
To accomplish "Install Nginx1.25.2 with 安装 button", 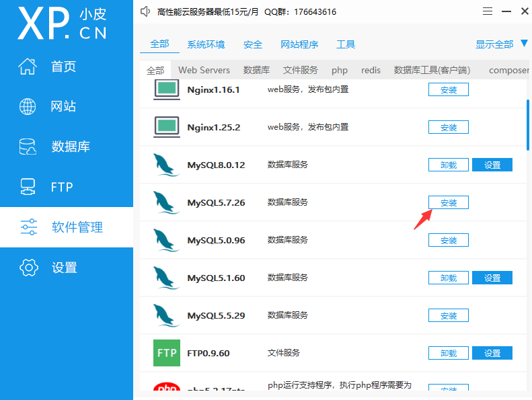I will tap(449, 127).
